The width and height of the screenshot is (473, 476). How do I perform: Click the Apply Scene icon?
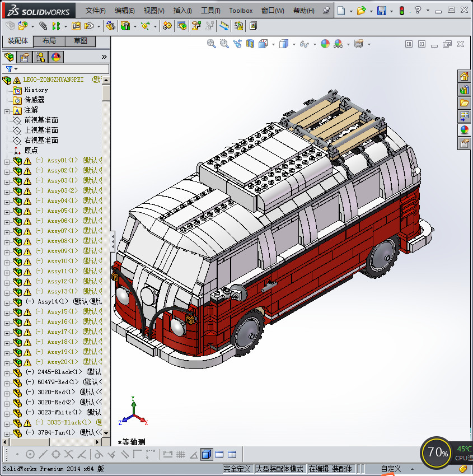click(338, 44)
